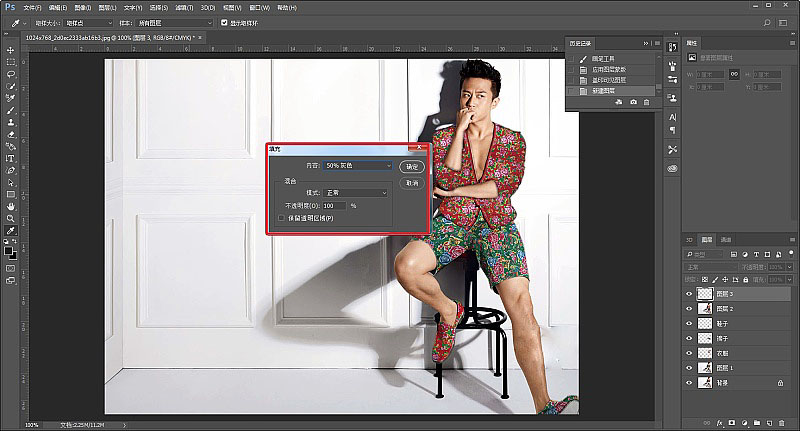Expand the layer fill dropdown arrow

coord(790,280)
